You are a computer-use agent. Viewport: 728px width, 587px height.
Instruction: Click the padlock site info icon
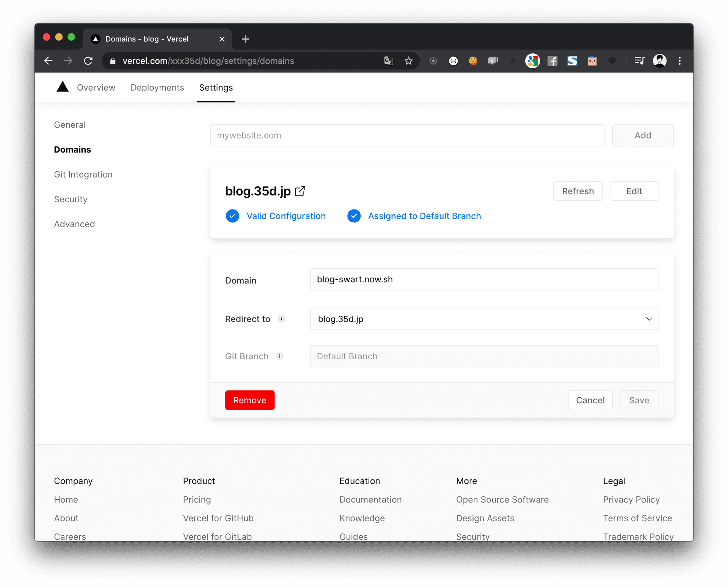(113, 61)
